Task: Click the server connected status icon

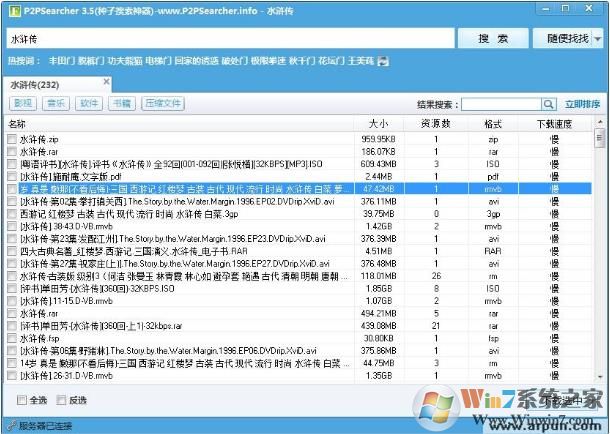Action: click(x=12, y=425)
